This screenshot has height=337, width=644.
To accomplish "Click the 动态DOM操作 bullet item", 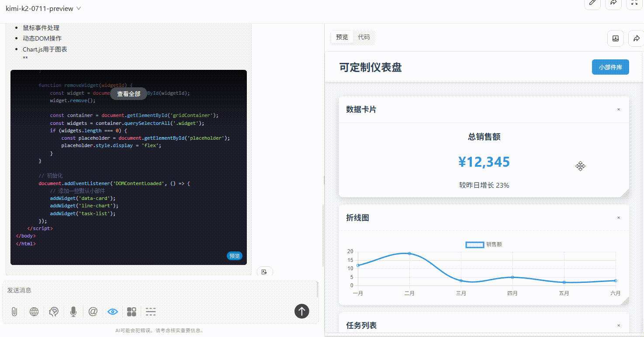I will [x=42, y=38].
